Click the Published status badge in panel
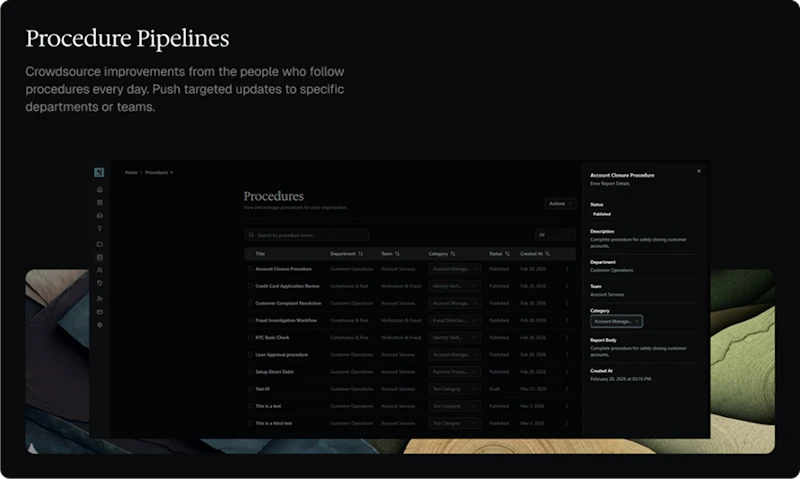Image resolution: width=800 pixels, height=479 pixels. [x=602, y=214]
